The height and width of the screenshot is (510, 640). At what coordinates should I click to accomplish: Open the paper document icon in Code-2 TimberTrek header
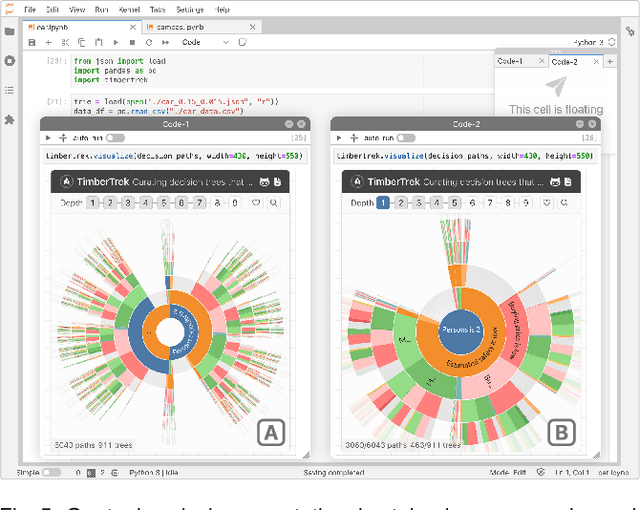(566, 182)
